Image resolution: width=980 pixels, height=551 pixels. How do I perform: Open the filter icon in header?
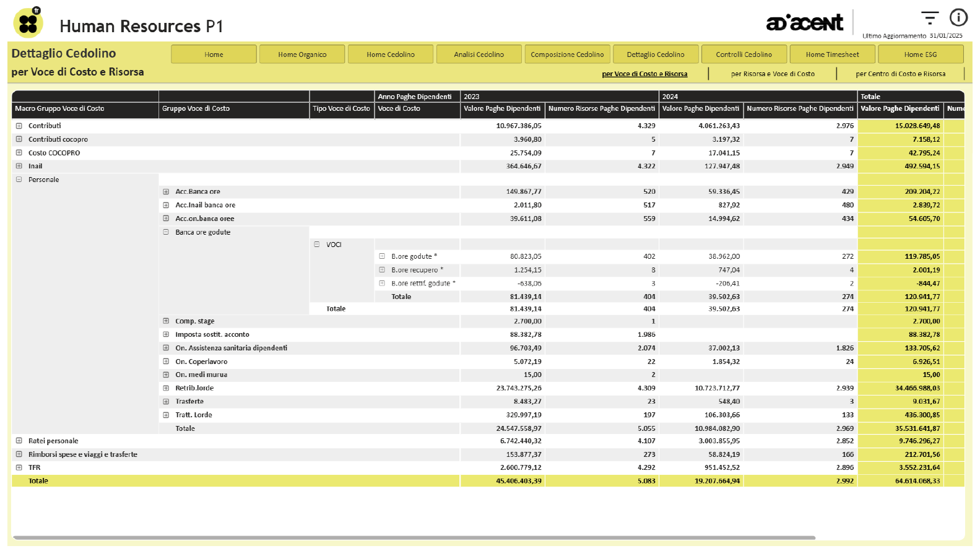pyautogui.click(x=929, y=18)
